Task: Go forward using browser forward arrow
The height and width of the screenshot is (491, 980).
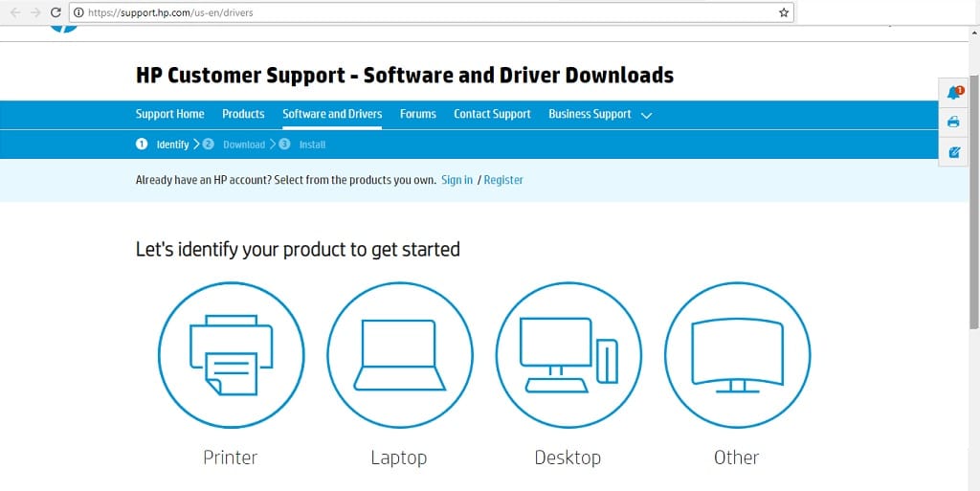Action: 35,12
